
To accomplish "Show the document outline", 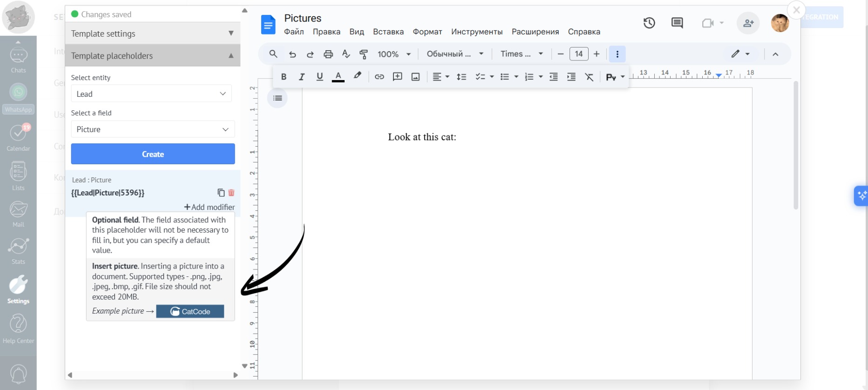I will (278, 98).
